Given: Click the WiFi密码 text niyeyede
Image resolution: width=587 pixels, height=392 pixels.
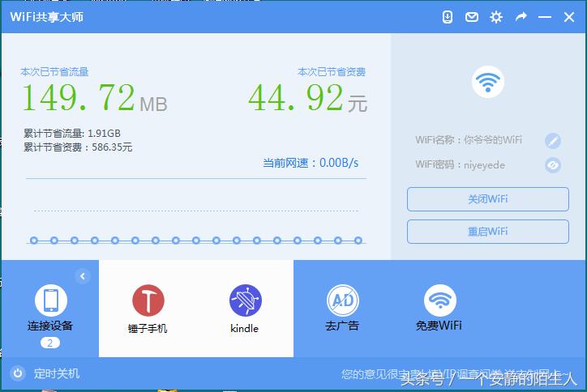Looking at the screenshot, I should pos(484,165).
